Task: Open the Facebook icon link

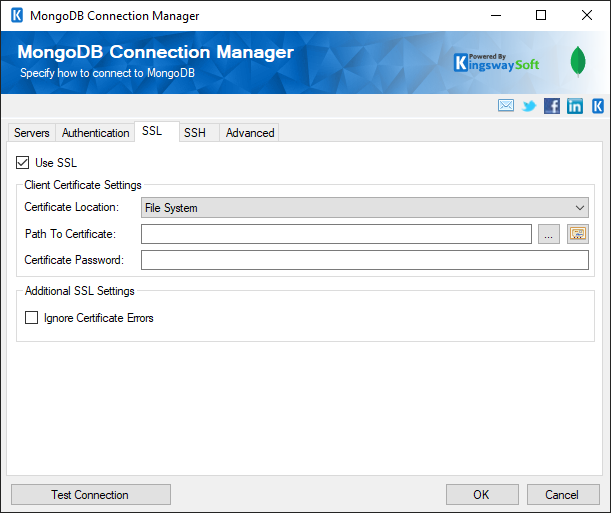Action: [552, 106]
